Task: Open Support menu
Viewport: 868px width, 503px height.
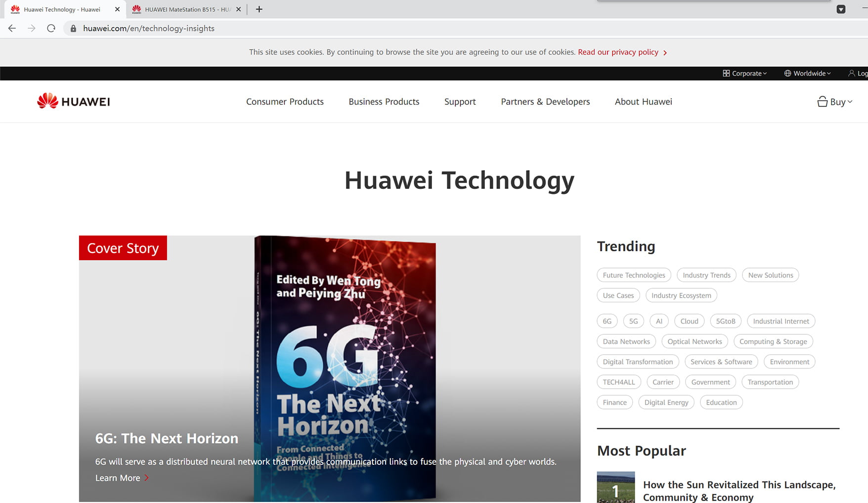Action: pos(460,101)
